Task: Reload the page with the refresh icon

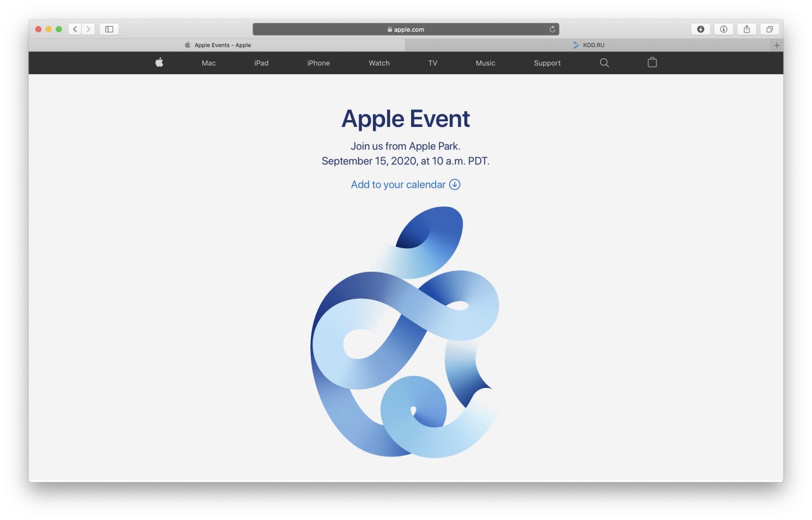Action: (x=553, y=29)
